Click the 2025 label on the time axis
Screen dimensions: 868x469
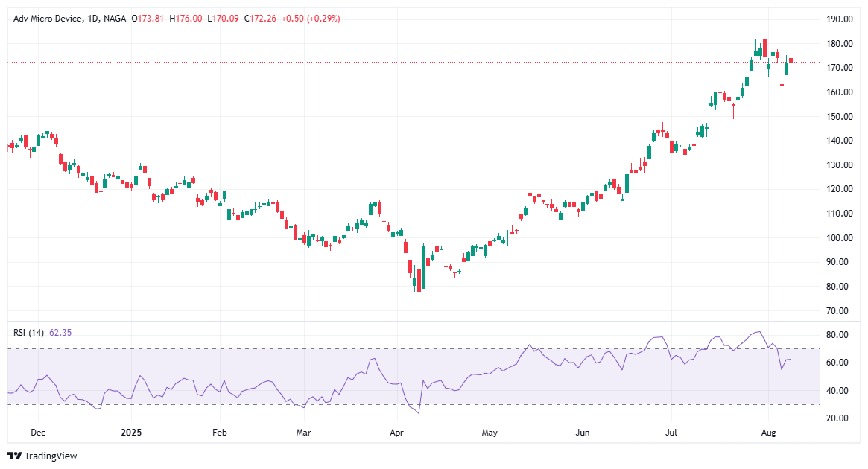click(132, 432)
